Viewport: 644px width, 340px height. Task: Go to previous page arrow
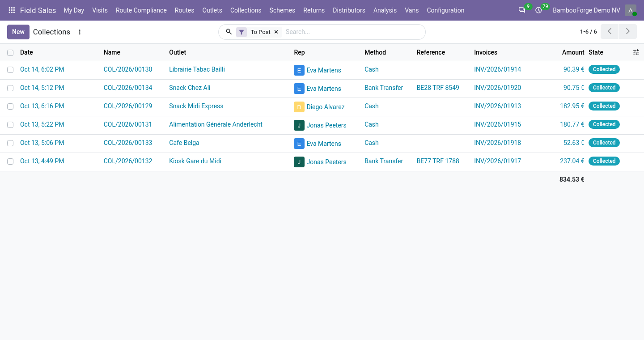tap(610, 32)
